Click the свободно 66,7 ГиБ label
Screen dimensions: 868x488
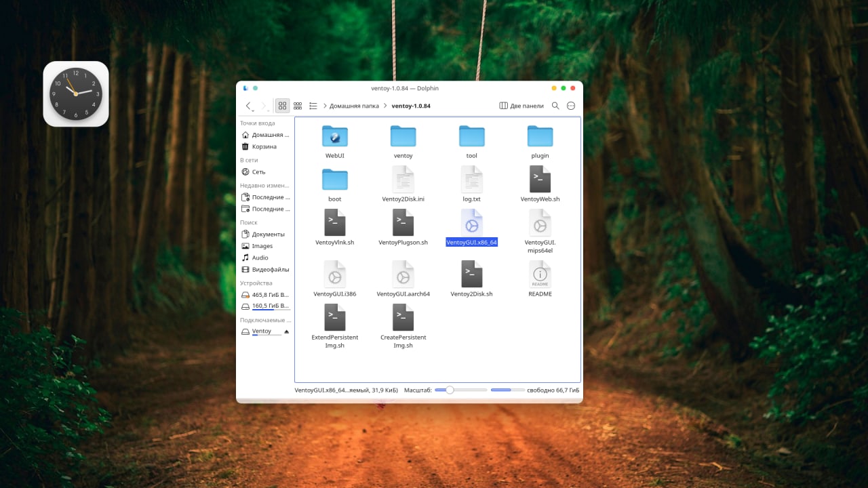coord(553,390)
